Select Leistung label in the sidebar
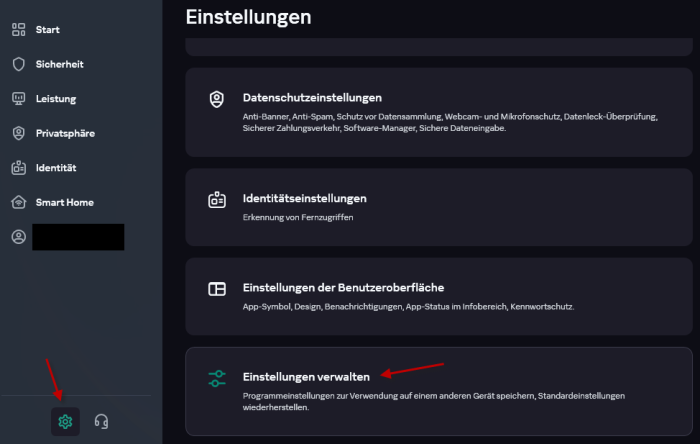 [56, 99]
